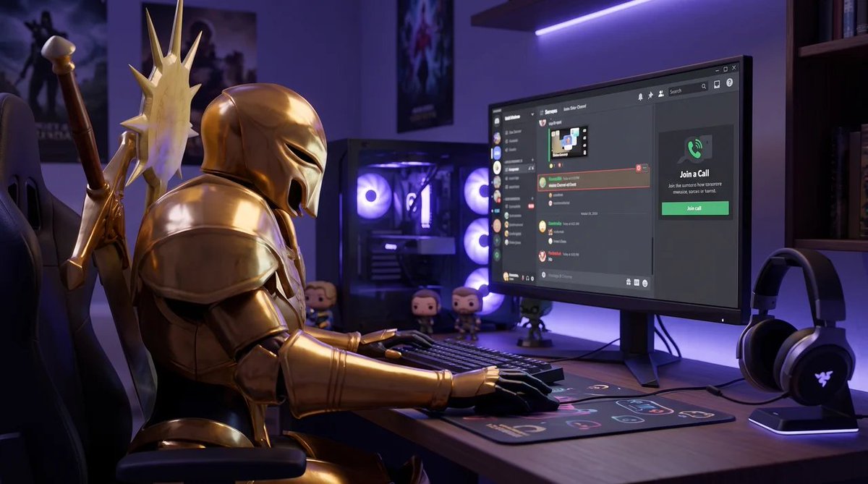Viewport: 868px width, 484px height.
Task: Open the plus attach icon in message box
Action: pos(543,274)
